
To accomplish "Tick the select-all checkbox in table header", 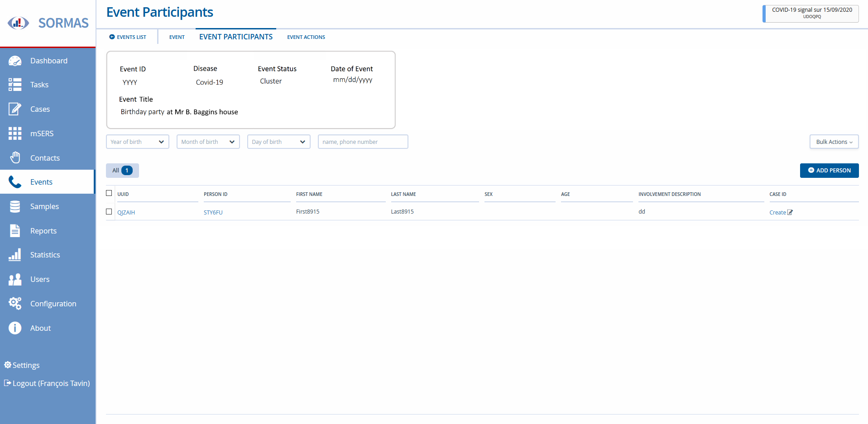I will [x=109, y=193].
